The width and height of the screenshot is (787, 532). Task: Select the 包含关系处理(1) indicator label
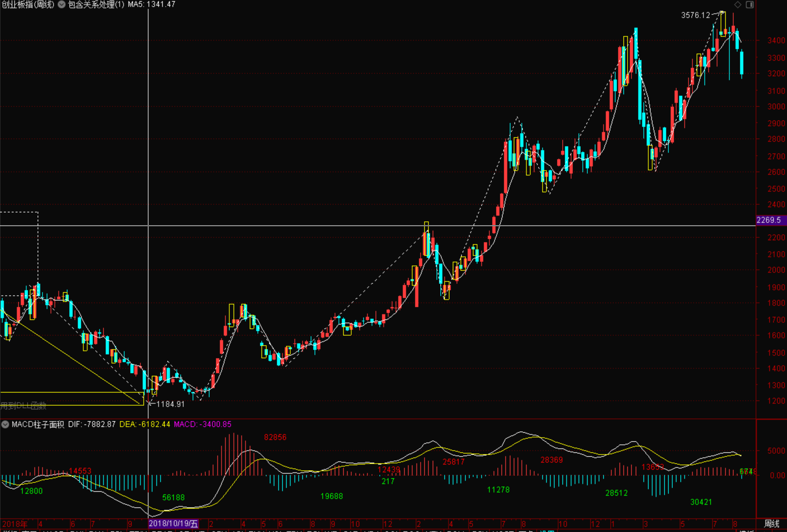coord(96,5)
